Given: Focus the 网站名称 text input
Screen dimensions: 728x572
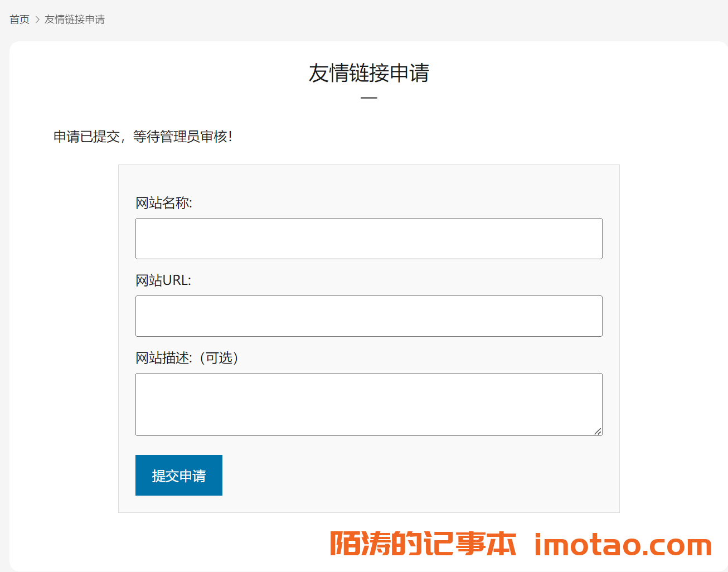Looking at the screenshot, I should (368, 239).
